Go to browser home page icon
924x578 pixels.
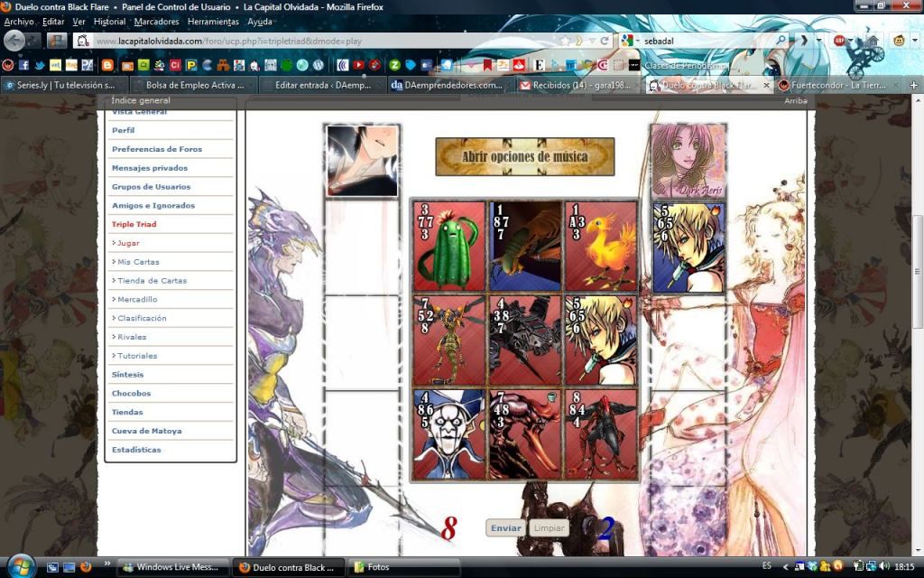pyautogui.click(x=873, y=41)
